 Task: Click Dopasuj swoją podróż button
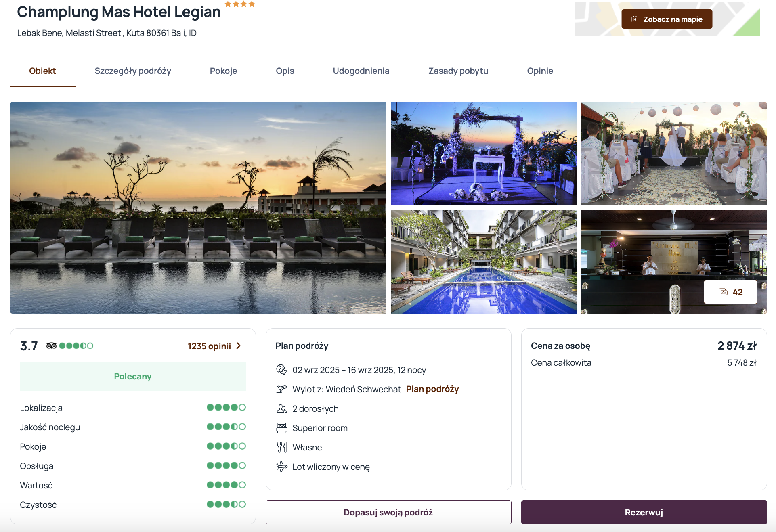388,512
